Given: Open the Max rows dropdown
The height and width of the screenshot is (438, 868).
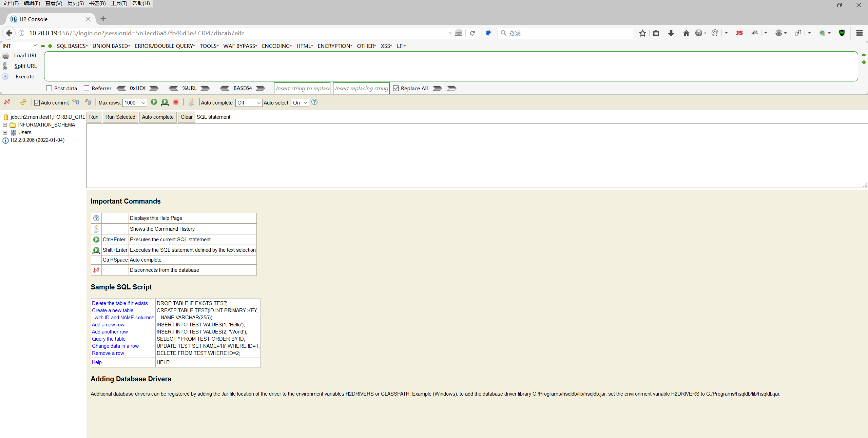Looking at the screenshot, I should point(135,103).
